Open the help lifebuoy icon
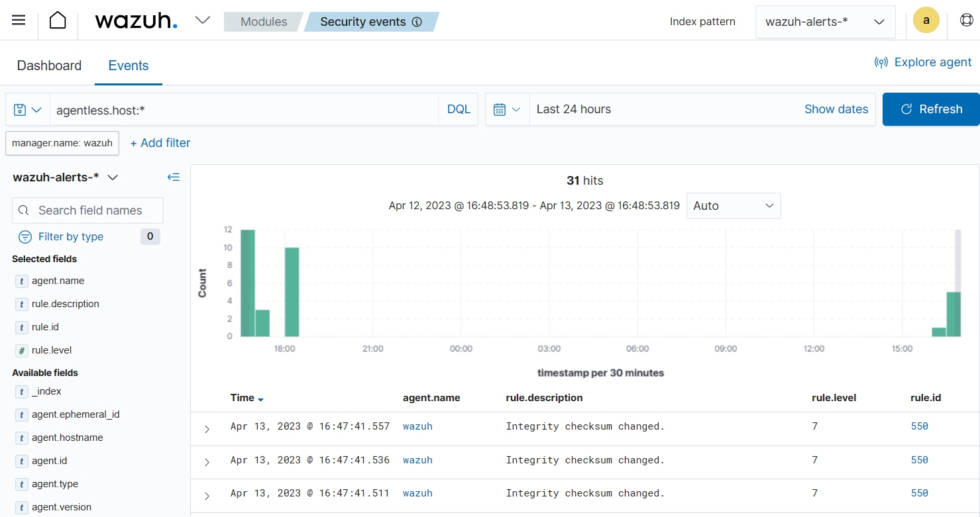Image resolution: width=980 pixels, height=517 pixels. pos(966,20)
